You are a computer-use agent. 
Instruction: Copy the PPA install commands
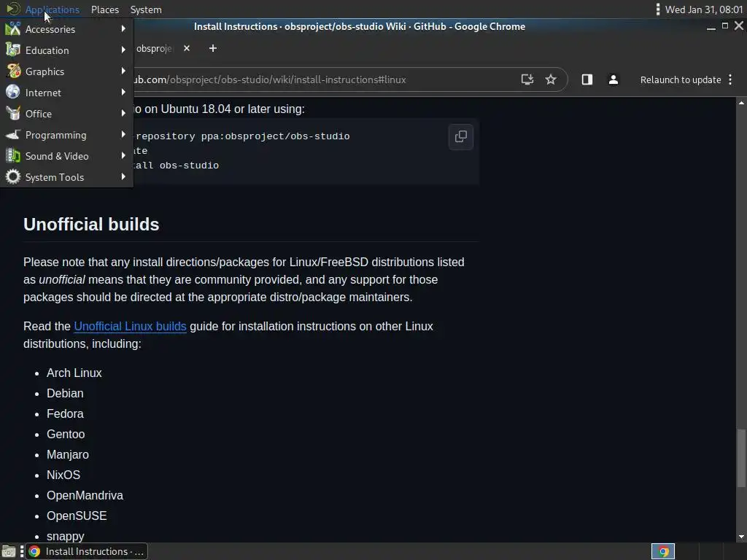[461, 136]
